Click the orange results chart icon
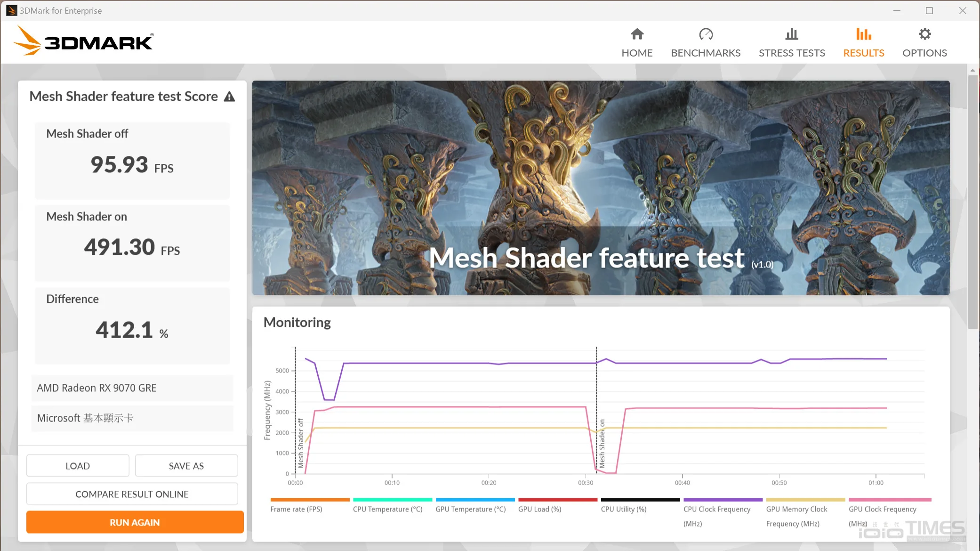 pyautogui.click(x=864, y=34)
